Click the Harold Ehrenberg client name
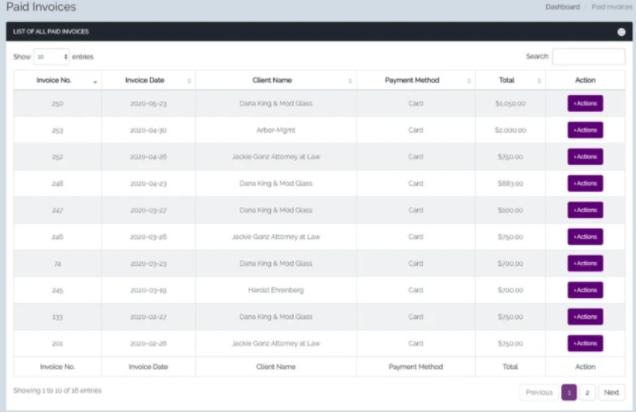The image size is (636, 413). pos(276,290)
